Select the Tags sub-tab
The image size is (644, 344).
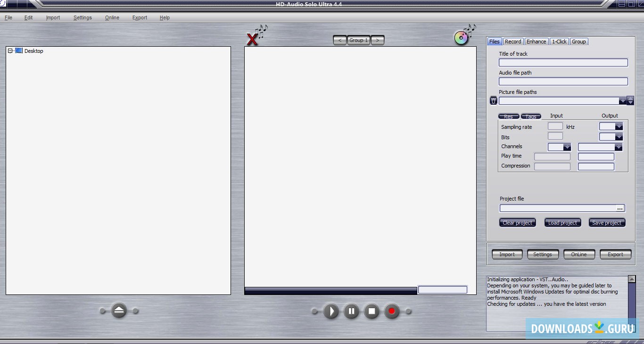pyautogui.click(x=531, y=117)
